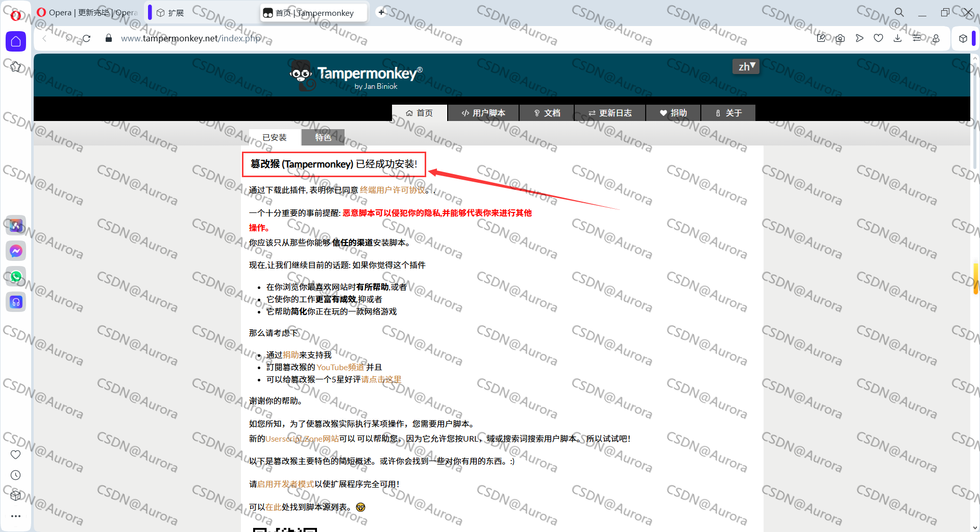Screen dimensions: 980x532
Task: Follow the 捐助 link in support list
Action: (x=291, y=355)
